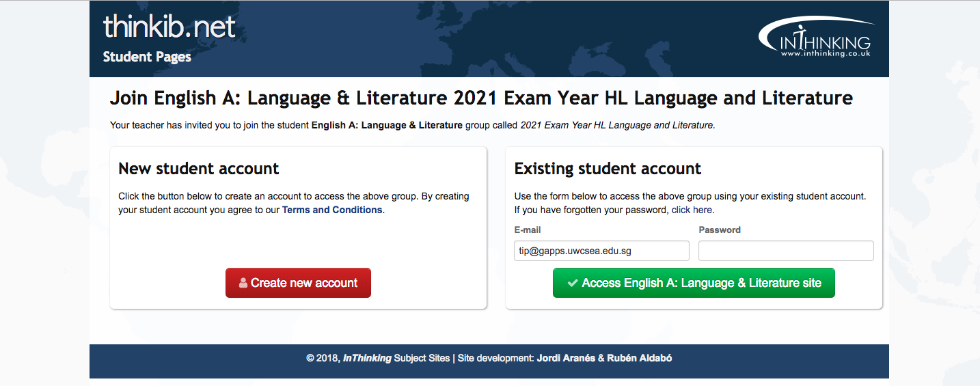Viewport: 980px width, 386px height.
Task: Click the InThinking Subject Sites footer text
Action: pos(396,357)
